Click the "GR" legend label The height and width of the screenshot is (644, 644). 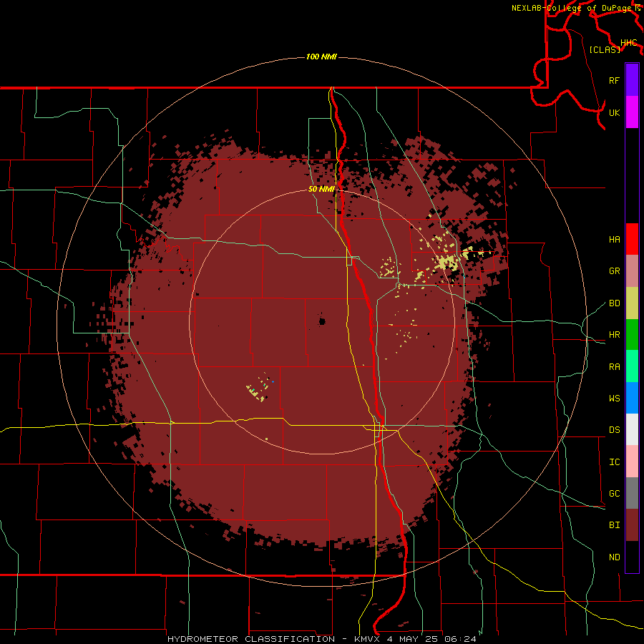tap(614, 271)
